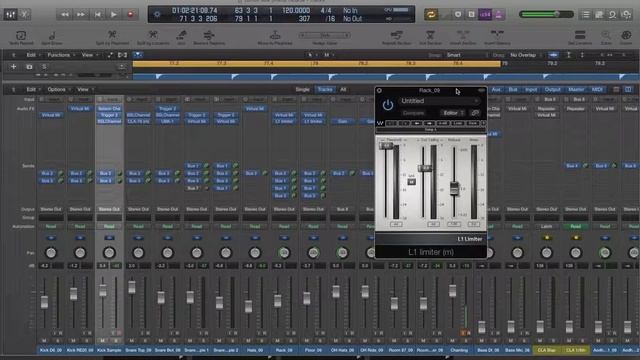The height and width of the screenshot is (360, 640).
Task: Toggle the Input channel filter button
Action: point(531,89)
